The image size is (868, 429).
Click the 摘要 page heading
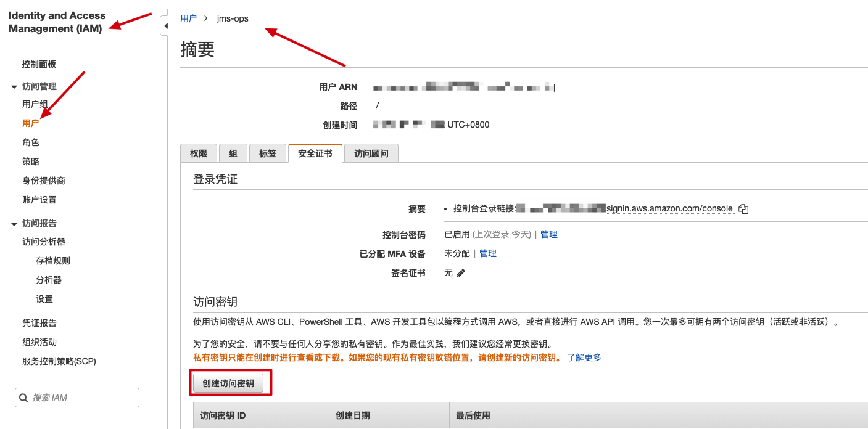point(197,50)
